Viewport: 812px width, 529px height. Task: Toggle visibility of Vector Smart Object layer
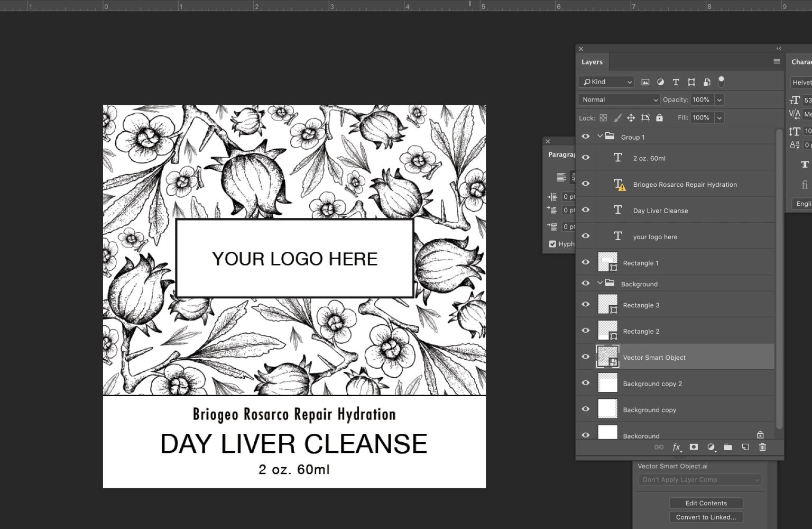point(585,357)
